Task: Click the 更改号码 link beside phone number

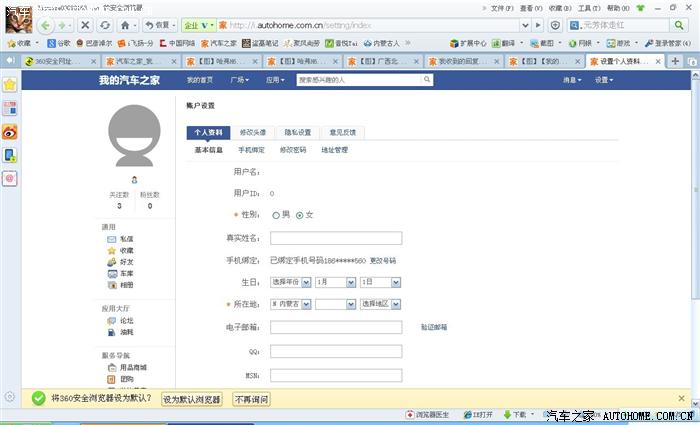Action: pyautogui.click(x=383, y=260)
